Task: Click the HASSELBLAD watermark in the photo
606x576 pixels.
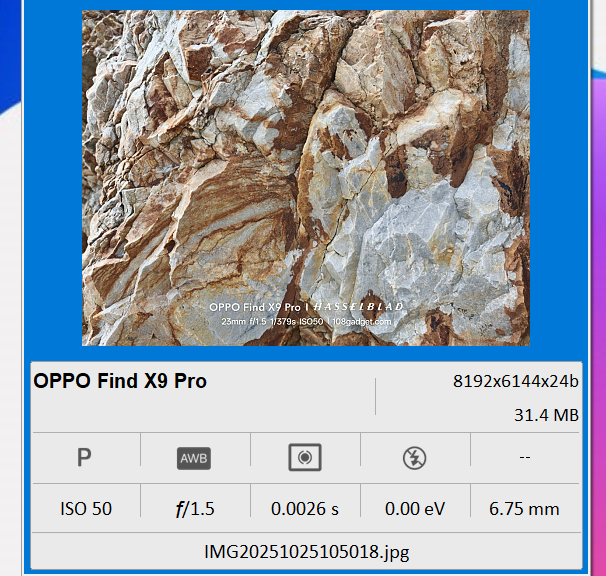Action: 349,306
